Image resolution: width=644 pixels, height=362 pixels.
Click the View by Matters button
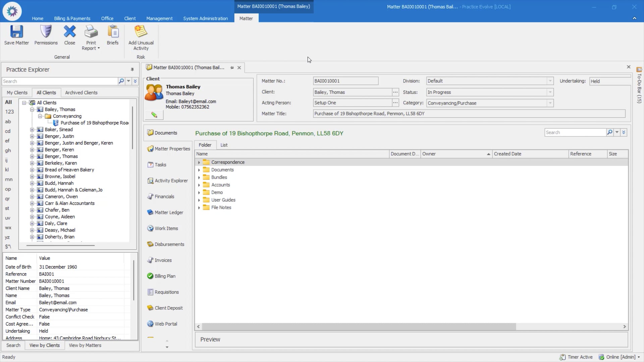pyautogui.click(x=85, y=345)
